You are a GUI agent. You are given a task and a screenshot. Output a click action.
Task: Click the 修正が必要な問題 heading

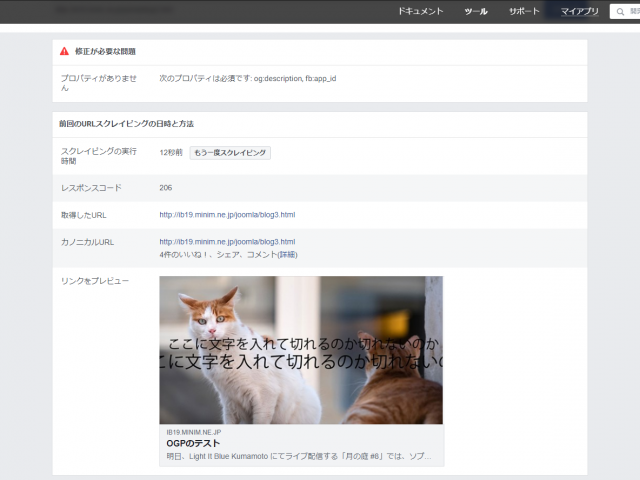(x=105, y=51)
